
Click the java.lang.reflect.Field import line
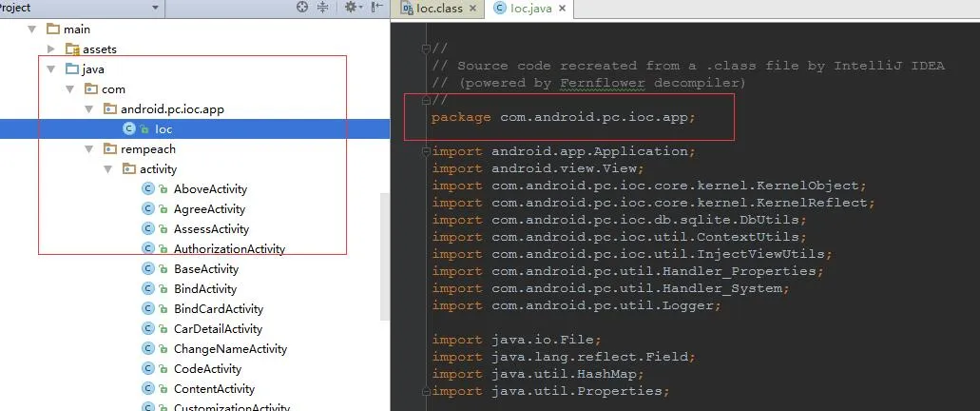tap(564, 357)
